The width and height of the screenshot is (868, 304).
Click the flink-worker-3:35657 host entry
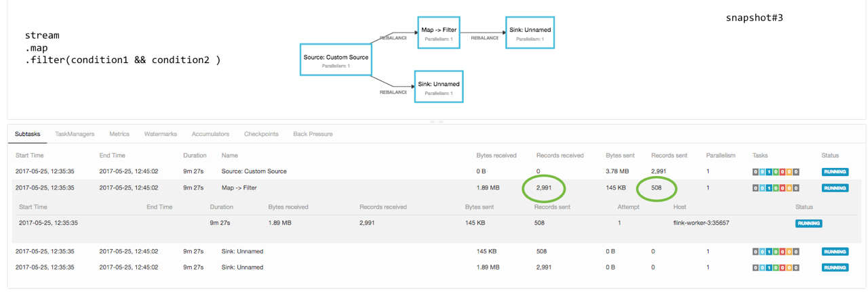pyautogui.click(x=701, y=223)
